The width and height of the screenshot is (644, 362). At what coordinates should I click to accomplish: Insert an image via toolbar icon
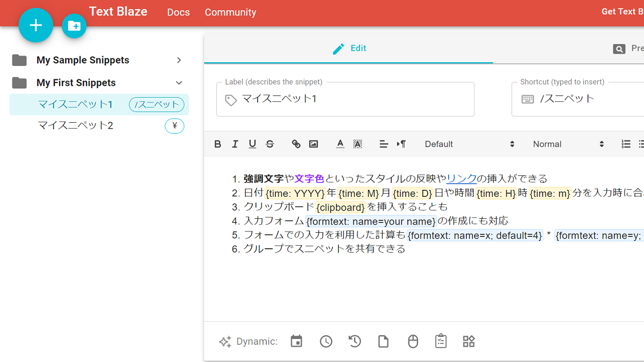(313, 144)
